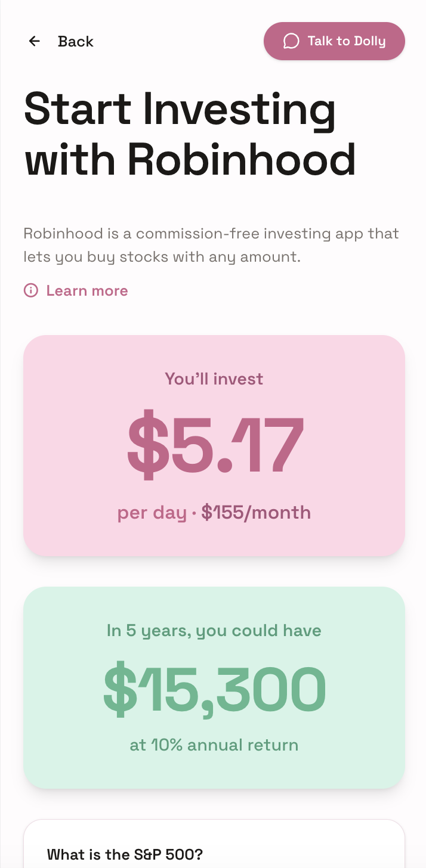Viewport: 426px width, 868px height.
Task: Tap the word Robinhood in the heading
Action: pyautogui.click(x=242, y=160)
